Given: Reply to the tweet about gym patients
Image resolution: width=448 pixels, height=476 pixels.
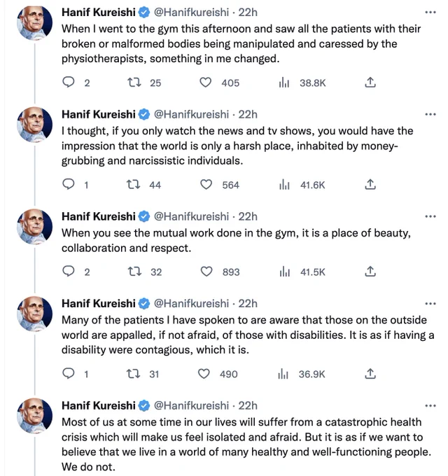Looking at the screenshot, I should coord(69,83).
